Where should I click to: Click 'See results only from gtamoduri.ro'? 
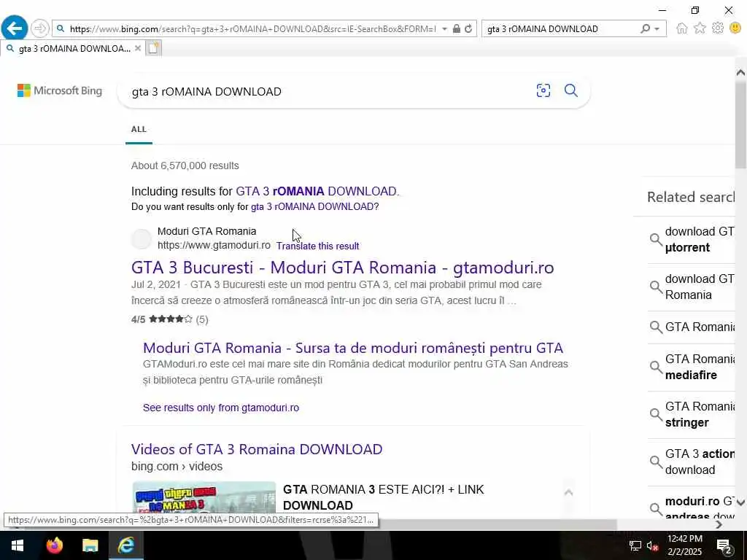[221, 408]
